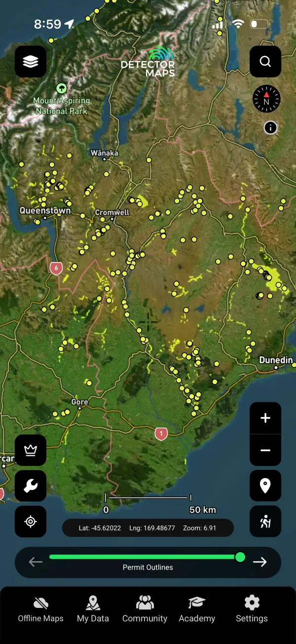Open the Academy tab
The height and width of the screenshot is (644, 296).
[x=197, y=609]
